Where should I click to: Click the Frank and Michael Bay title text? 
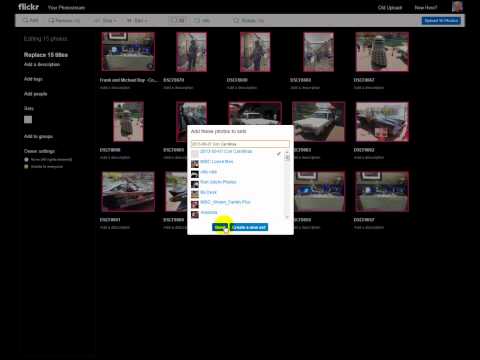[128, 80]
